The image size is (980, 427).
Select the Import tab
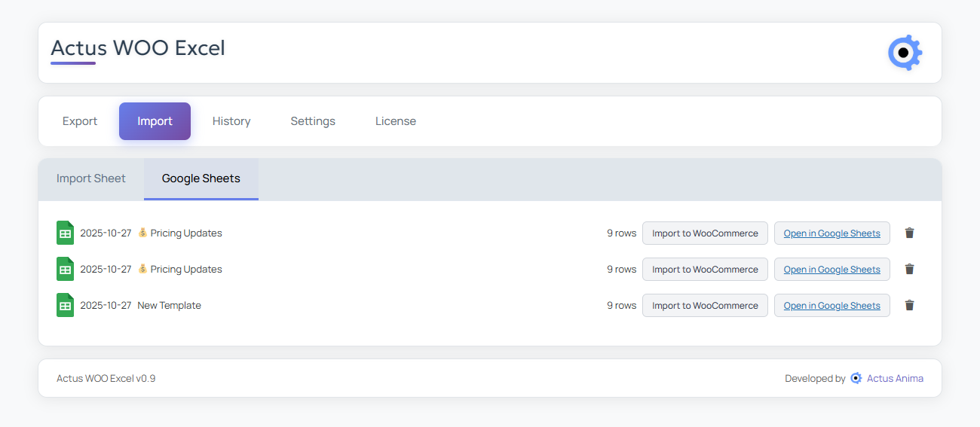pos(155,121)
